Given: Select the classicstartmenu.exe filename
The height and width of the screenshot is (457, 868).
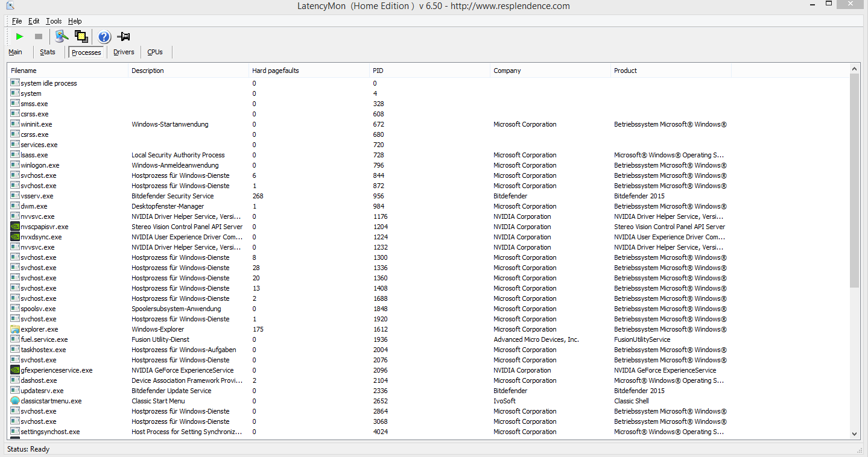Looking at the screenshot, I should tap(51, 401).
